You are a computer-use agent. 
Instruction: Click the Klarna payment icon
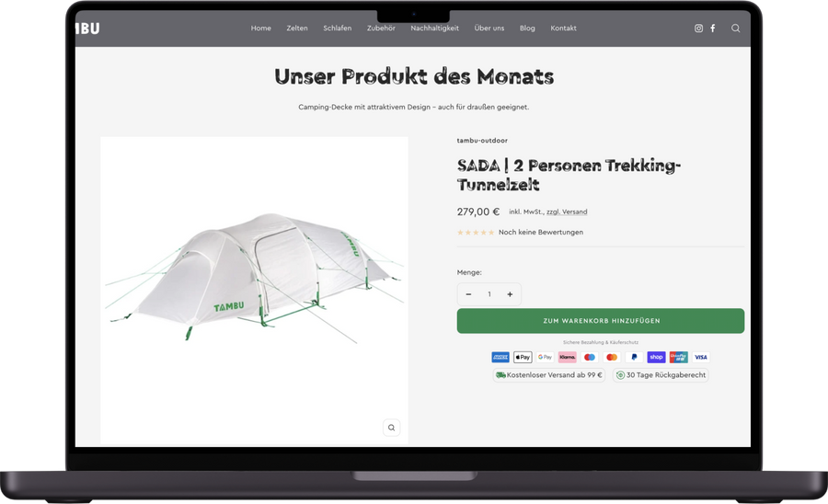tap(567, 357)
